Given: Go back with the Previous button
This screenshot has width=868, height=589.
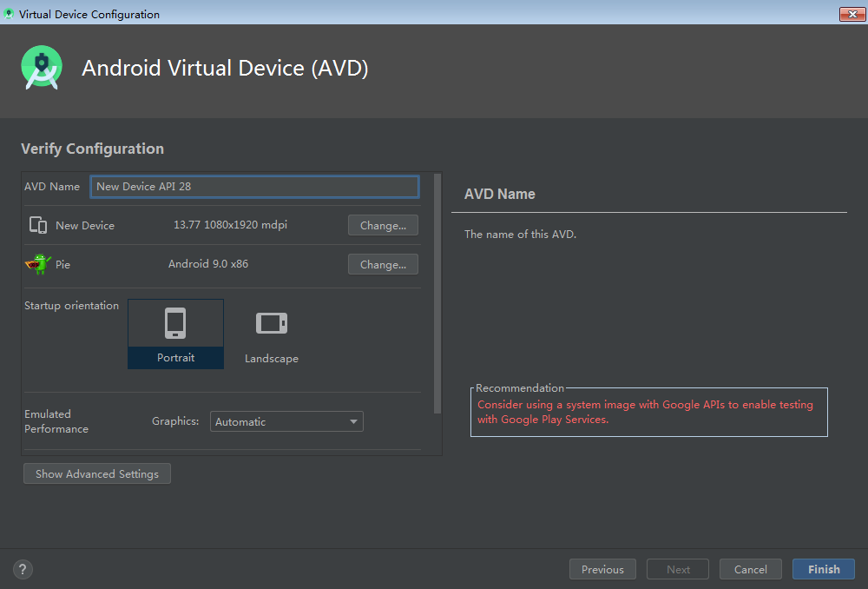Looking at the screenshot, I should click(602, 569).
